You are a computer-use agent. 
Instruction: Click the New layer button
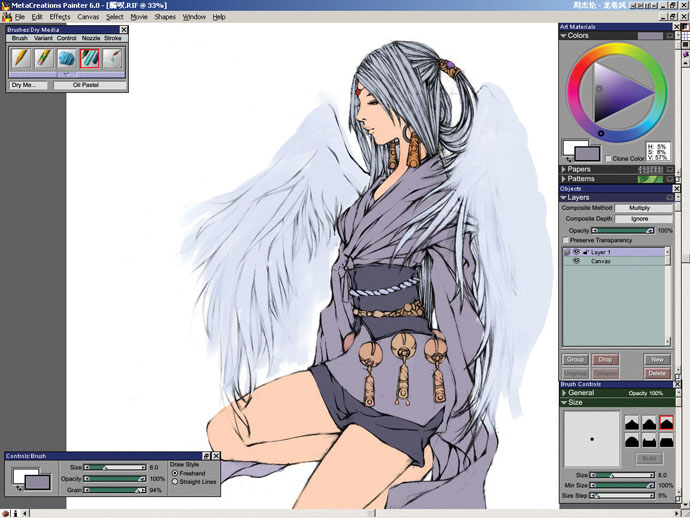coord(657,360)
